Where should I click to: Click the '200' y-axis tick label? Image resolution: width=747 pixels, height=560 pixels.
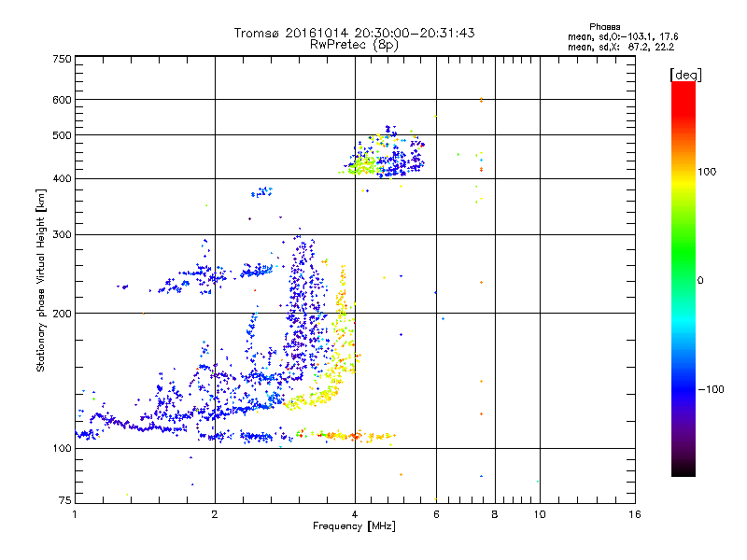(x=62, y=314)
